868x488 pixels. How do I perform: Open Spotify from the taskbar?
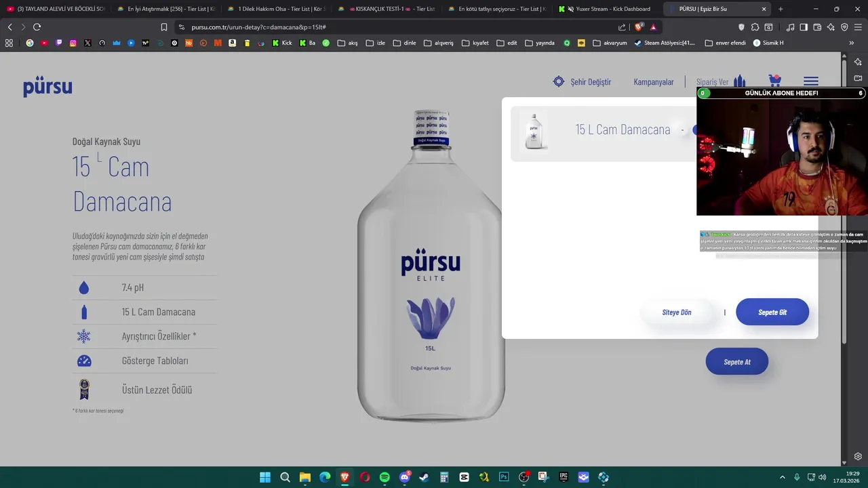[384, 477]
